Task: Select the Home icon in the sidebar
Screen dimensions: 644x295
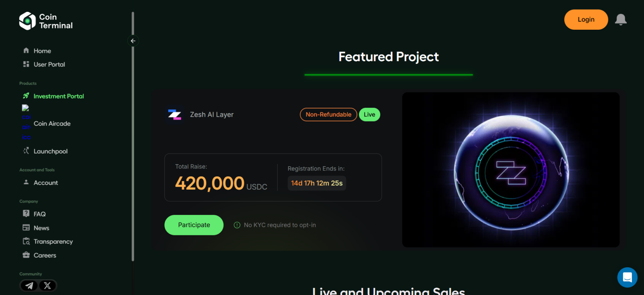Action: [x=26, y=50]
